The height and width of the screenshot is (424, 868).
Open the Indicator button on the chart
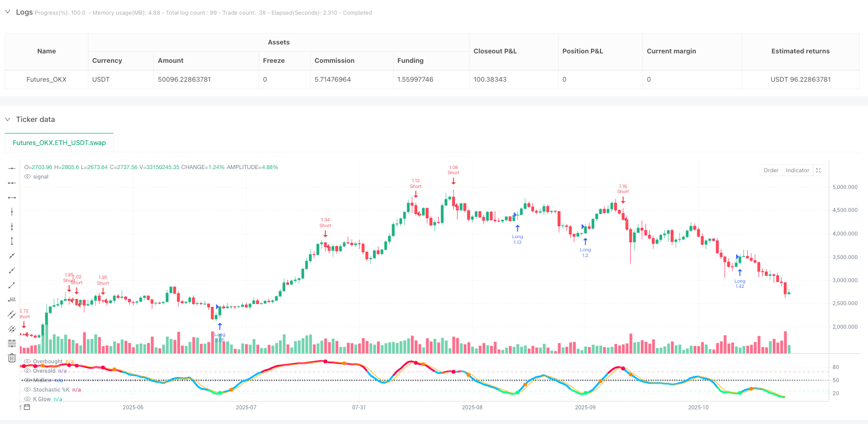797,170
